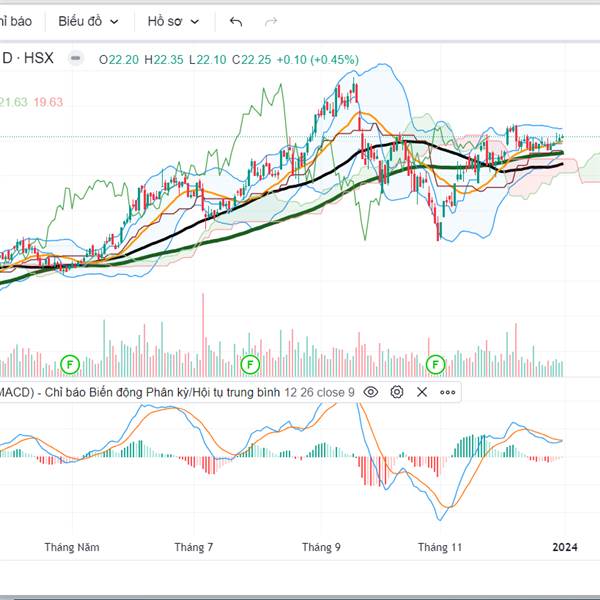Screen dimensions: 600x600
Task: Click the indicator value 21.63
Action: coord(14,102)
